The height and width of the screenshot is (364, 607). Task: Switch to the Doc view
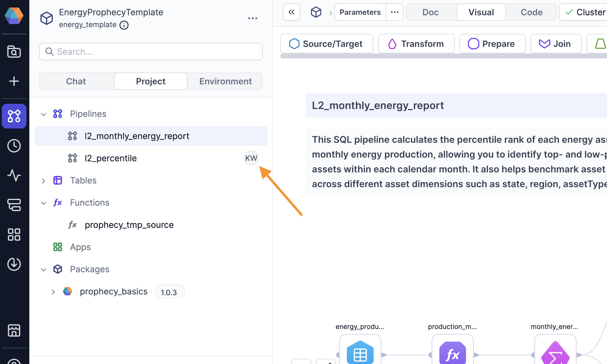430,12
